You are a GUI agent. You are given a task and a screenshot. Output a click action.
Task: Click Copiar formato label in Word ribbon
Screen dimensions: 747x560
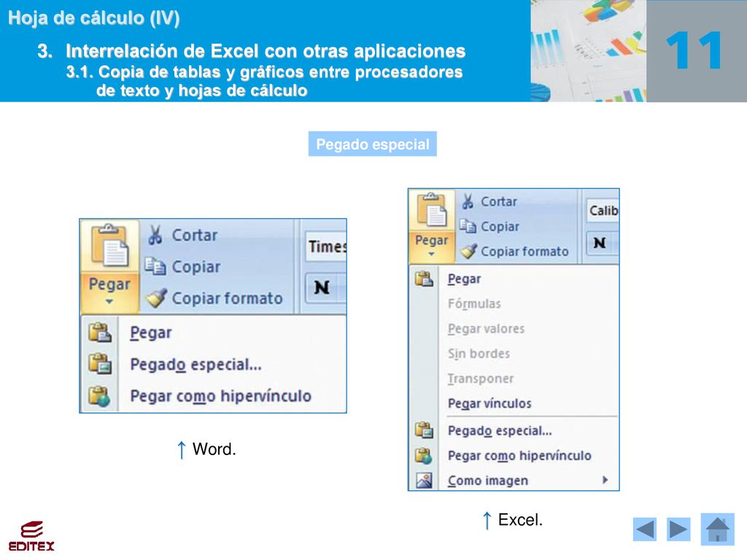pos(227,298)
